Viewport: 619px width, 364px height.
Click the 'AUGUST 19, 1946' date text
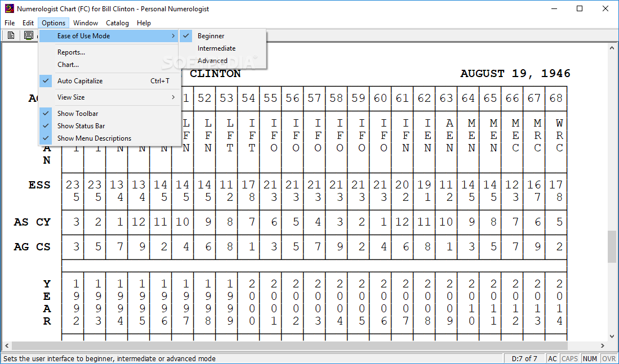[x=515, y=73]
